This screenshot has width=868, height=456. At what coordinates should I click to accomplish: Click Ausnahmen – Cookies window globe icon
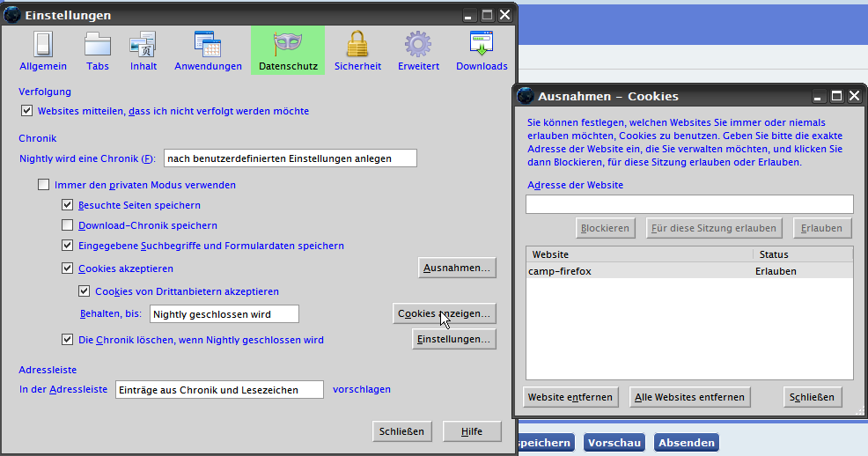click(x=525, y=96)
